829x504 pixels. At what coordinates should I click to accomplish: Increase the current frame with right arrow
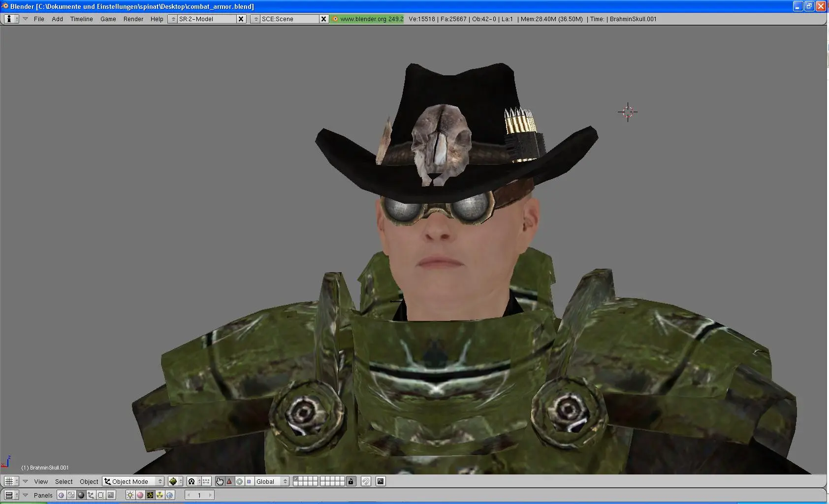pyautogui.click(x=210, y=495)
